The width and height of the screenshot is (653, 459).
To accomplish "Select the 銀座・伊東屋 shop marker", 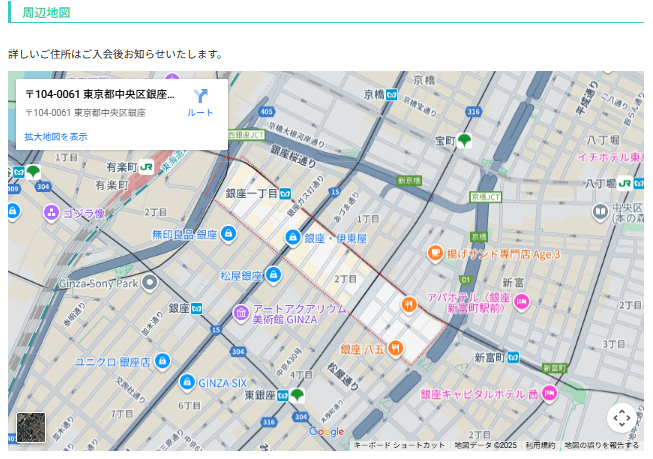I will pos(293,238).
